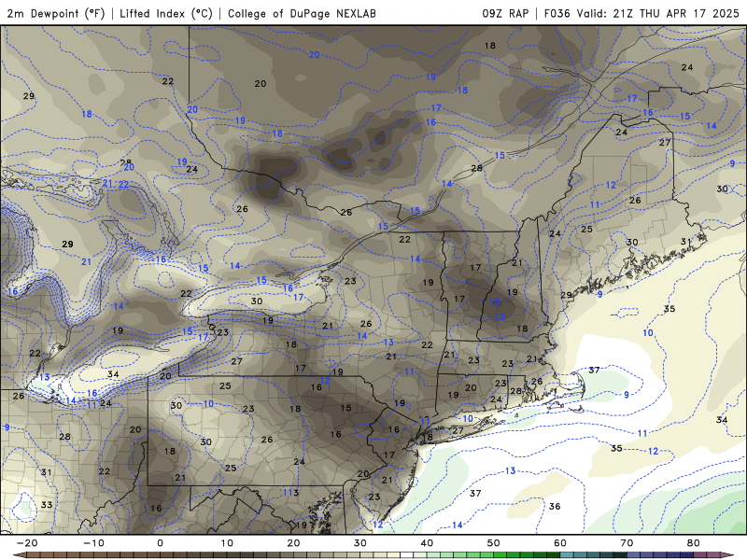The image size is (747, 560).
Task: Click the black "33" dewpoint value on map
Action: [x=47, y=504]
